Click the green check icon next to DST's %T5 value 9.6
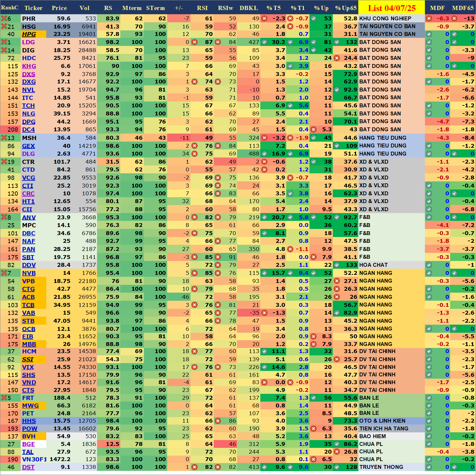 264,467
